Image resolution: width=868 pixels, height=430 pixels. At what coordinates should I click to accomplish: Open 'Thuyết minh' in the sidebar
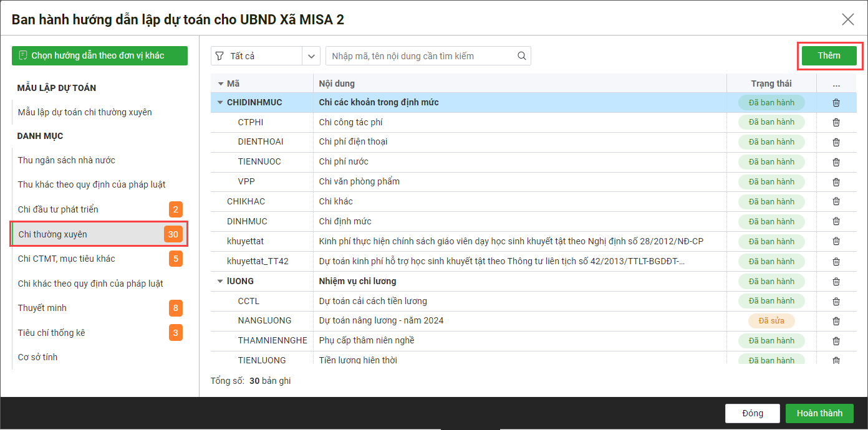[42, 308]
